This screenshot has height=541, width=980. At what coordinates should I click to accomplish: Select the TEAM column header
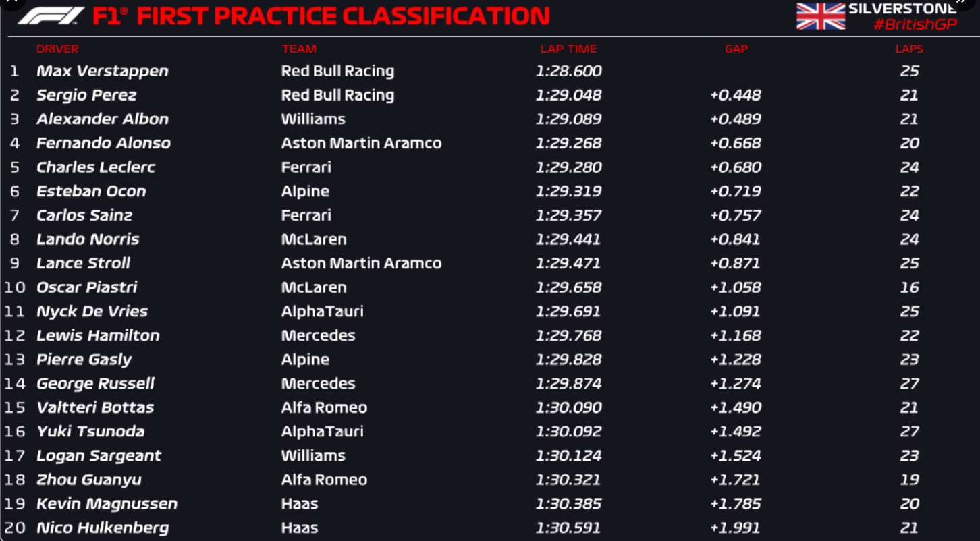[299, 49]
